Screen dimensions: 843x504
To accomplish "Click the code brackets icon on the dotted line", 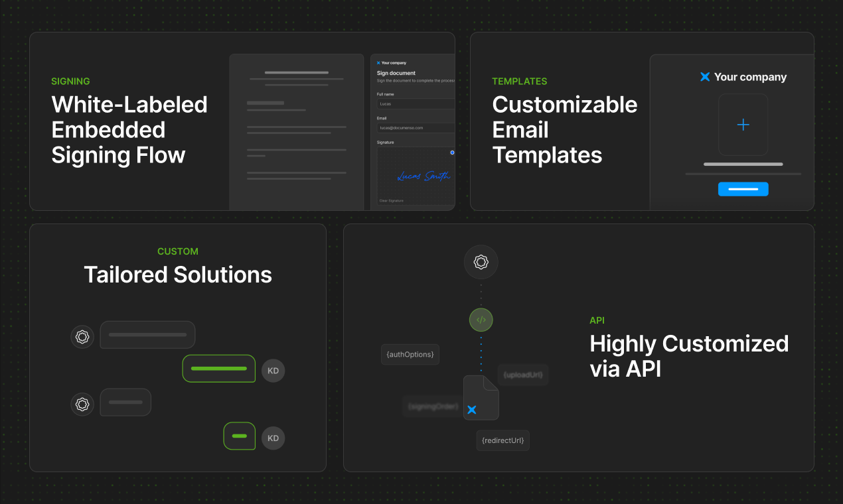I will (x=481, y=320).
